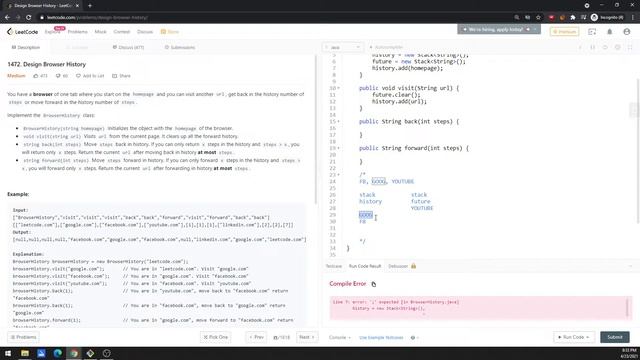The width and height of the screenshot is (640, 360).
Task: Open the Problems nav item
Action: (x=78, y=31)
